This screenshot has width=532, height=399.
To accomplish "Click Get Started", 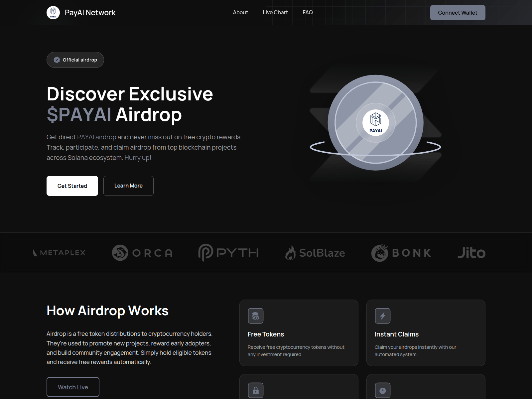I will tap(72, 186).
